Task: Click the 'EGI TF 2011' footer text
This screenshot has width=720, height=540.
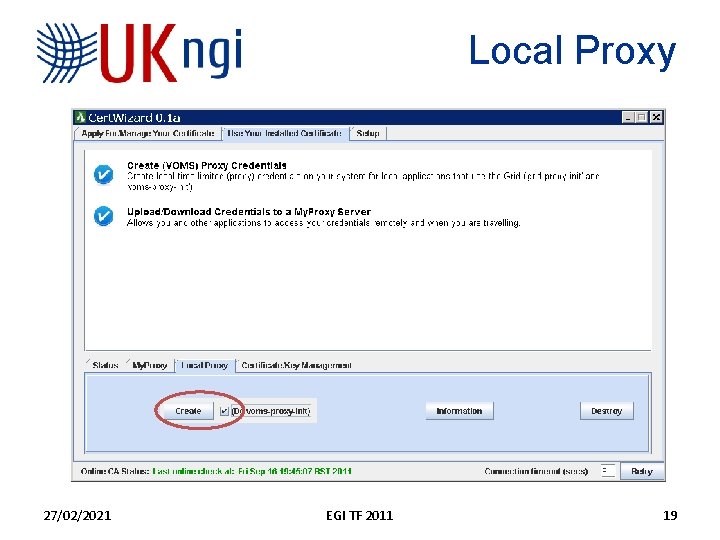Action: tap(360, 516)
